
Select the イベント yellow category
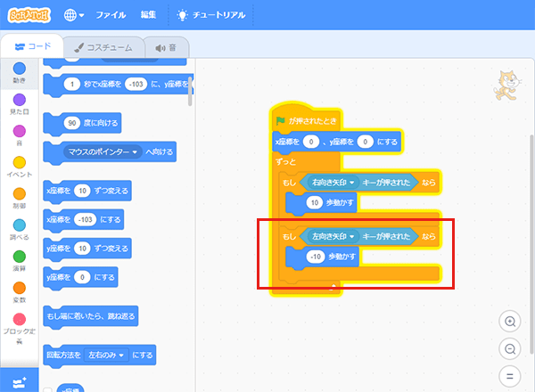pos(20,167)
